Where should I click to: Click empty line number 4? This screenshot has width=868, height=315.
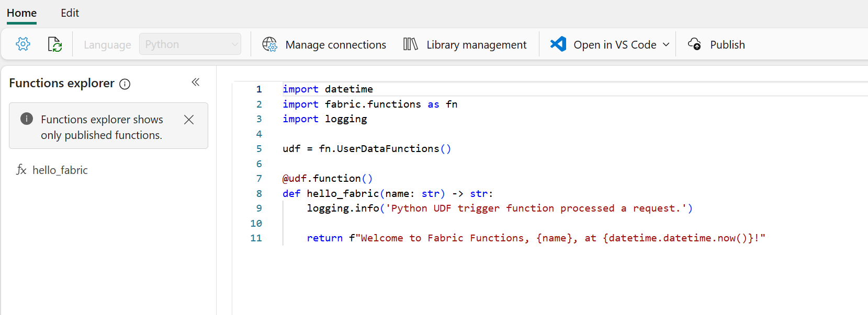click(x=259, y=134)
